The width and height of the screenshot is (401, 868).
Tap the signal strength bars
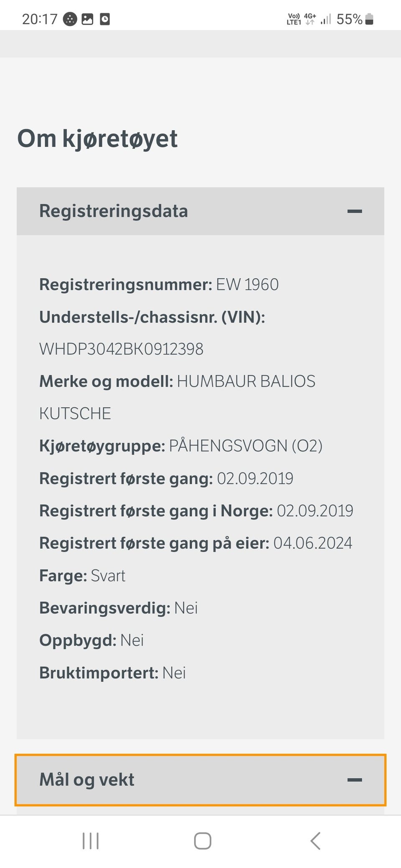326,18
